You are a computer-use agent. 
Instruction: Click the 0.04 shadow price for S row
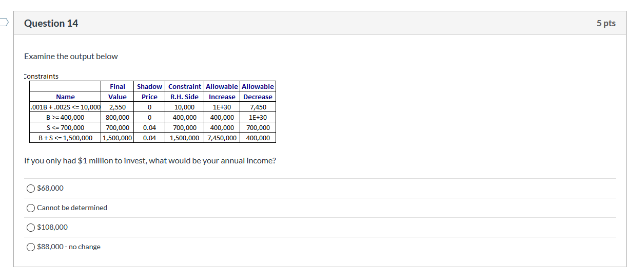(x=149, y=127)
